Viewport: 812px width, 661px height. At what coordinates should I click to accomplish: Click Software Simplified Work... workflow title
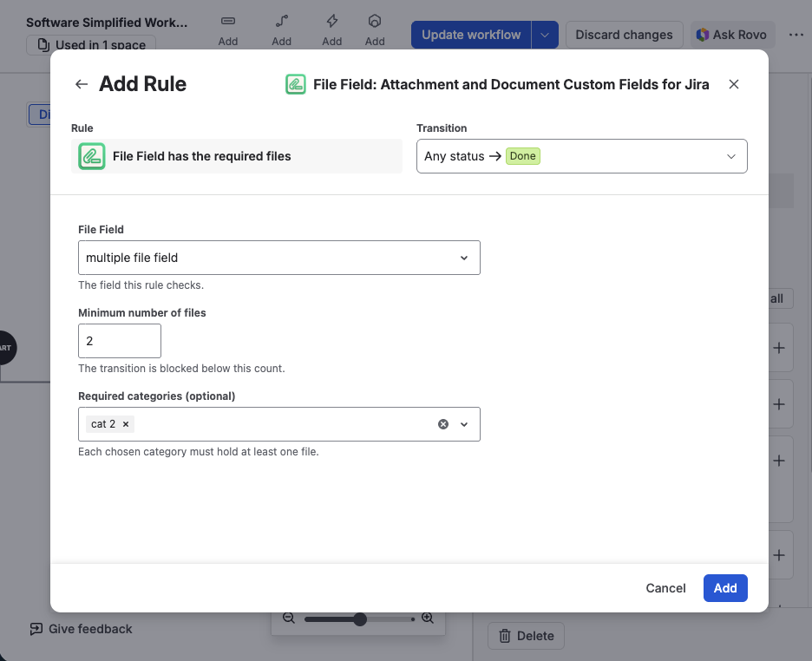107,23
